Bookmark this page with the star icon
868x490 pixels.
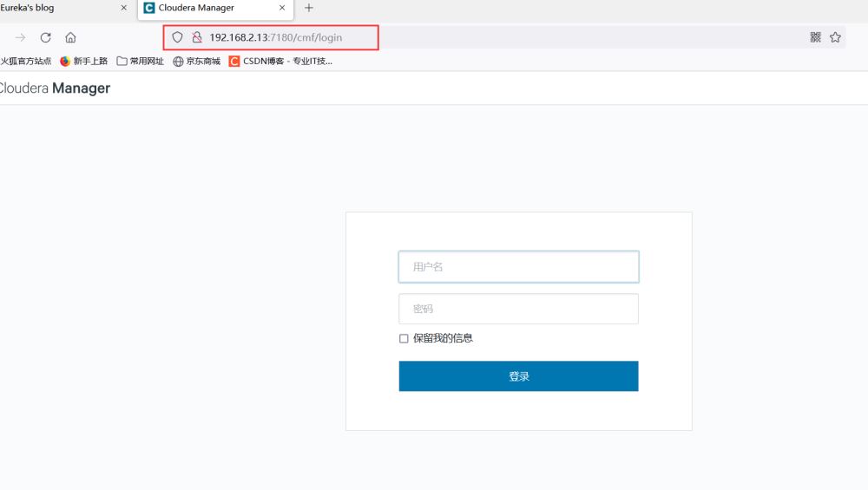pos(835,37)
